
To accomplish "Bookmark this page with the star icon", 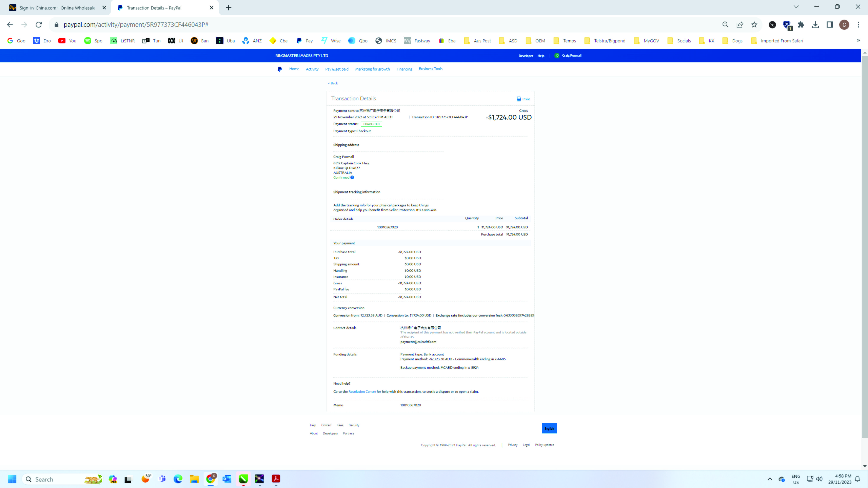I will [754, 25].
